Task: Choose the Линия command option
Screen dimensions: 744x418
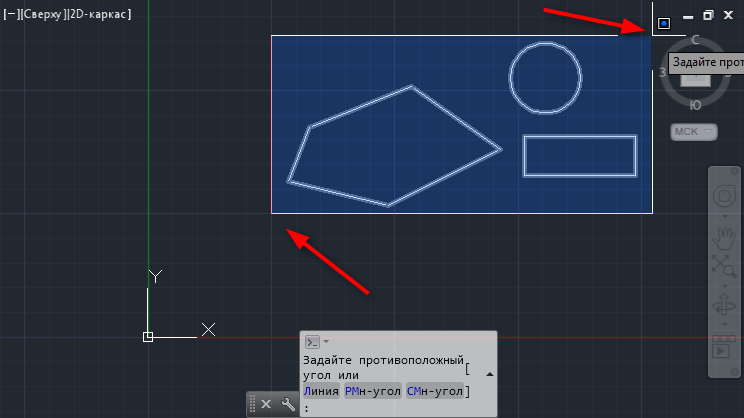Action: pos(321,391)
